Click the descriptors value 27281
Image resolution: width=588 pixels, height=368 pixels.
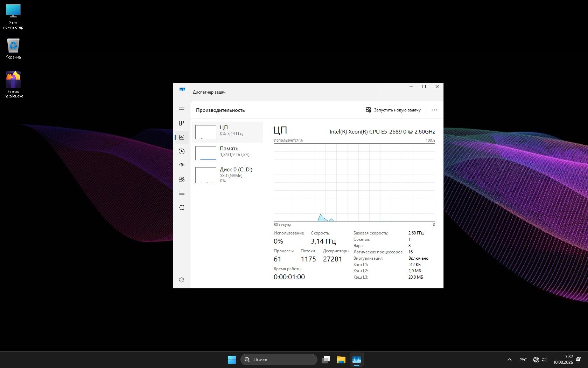coord(332,259)
